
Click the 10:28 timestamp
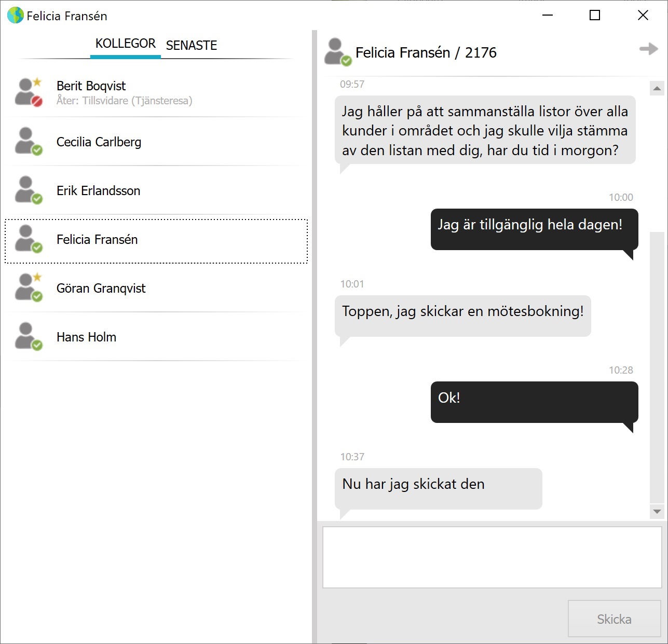click(x=621, y=370)
